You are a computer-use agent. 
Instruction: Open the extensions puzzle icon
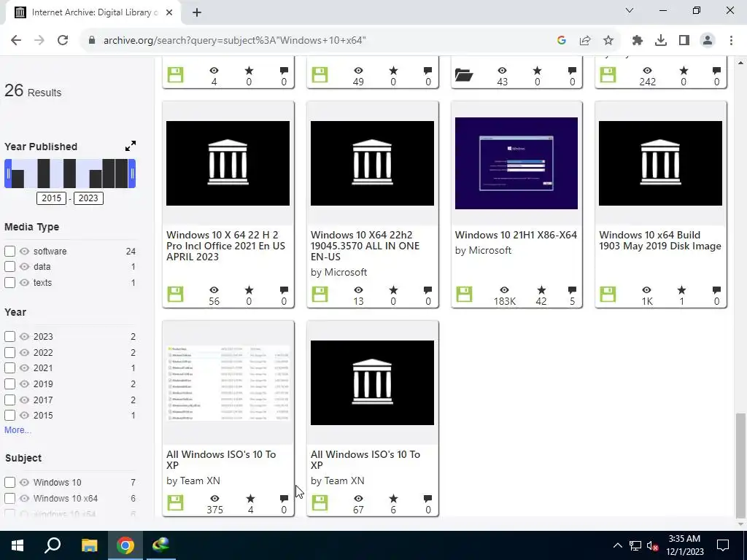coord(638,41)
